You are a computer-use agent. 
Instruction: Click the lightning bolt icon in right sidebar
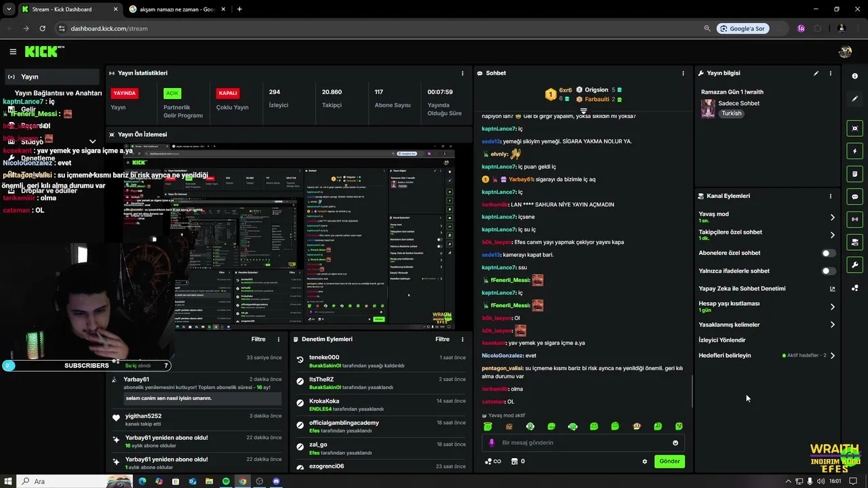click(854, 151)
